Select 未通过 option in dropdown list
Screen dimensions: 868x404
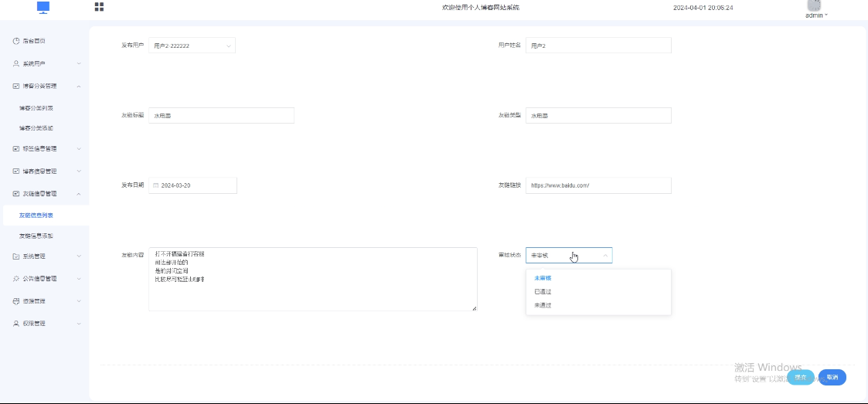[598, 305]
